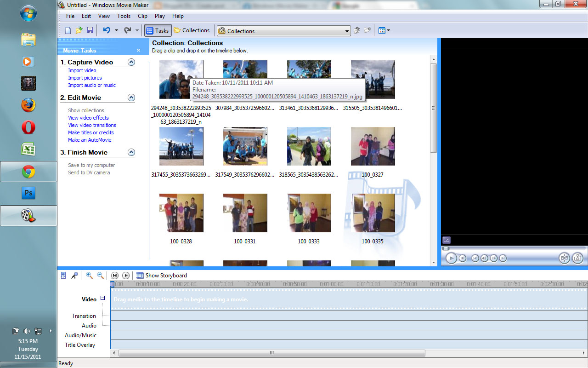Image resolution: width=588 pixels, height=368 pixels.
Task: Click Make titles or credits
Action: 91,132
